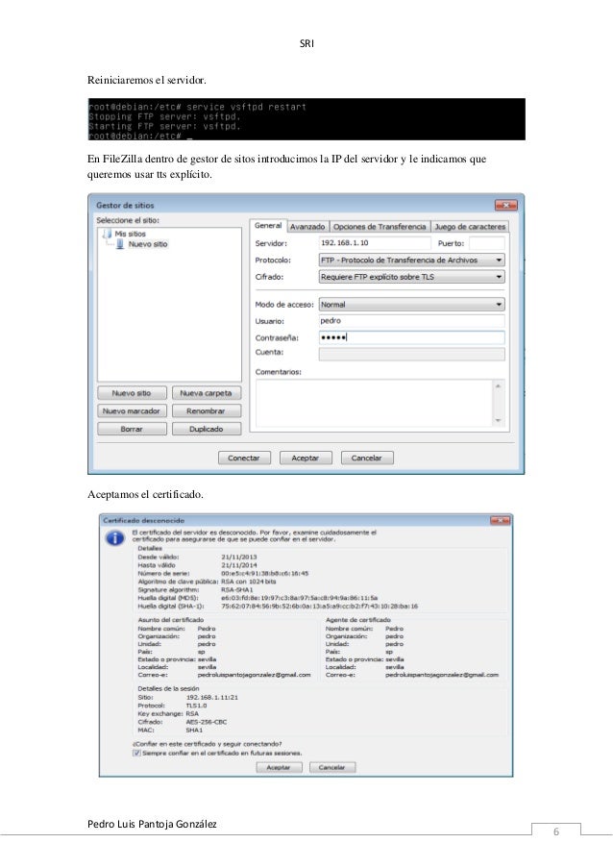Click the 21/11/2013 valid-from date
The width and height of the screenshot is (613, 868).
pos(239,557)
